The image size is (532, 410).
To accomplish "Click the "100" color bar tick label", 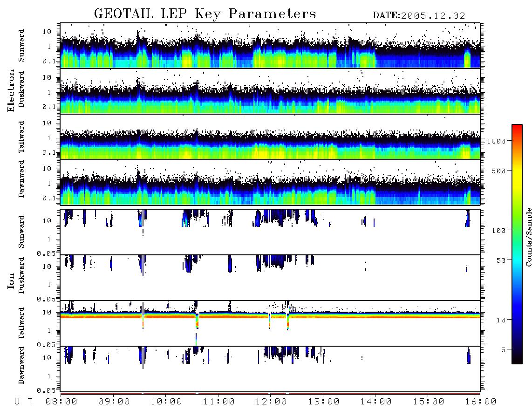I will click(x=498, y=231).
